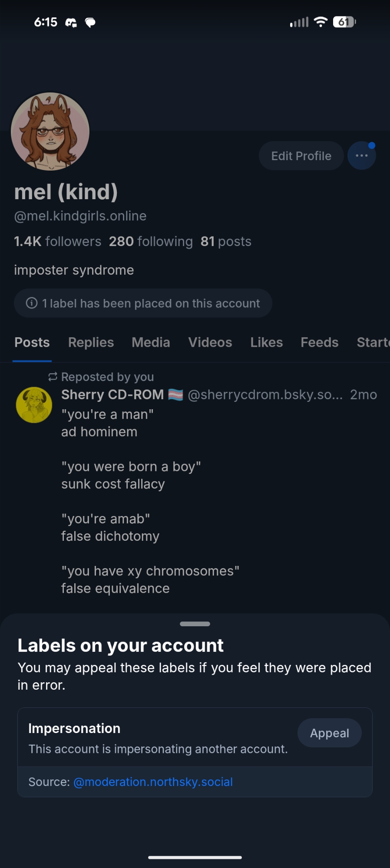
Task: Switch to the Media tab
Action: click(x=151, y=342)
